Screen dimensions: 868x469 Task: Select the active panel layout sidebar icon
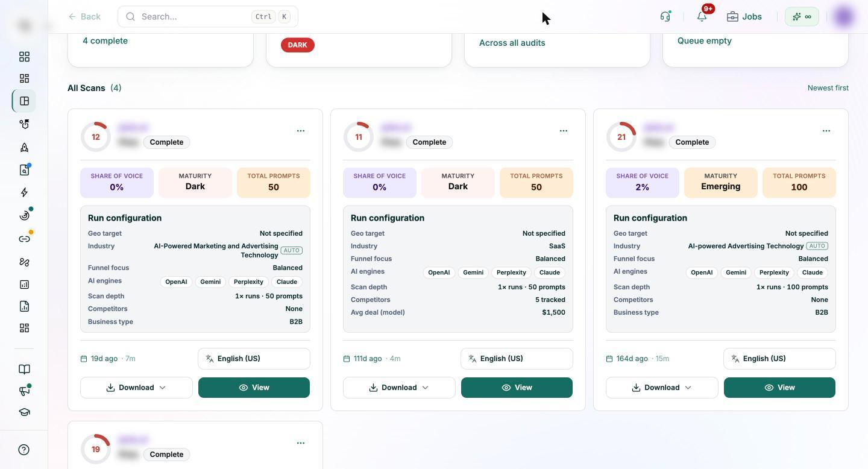[x=24, y=101]
